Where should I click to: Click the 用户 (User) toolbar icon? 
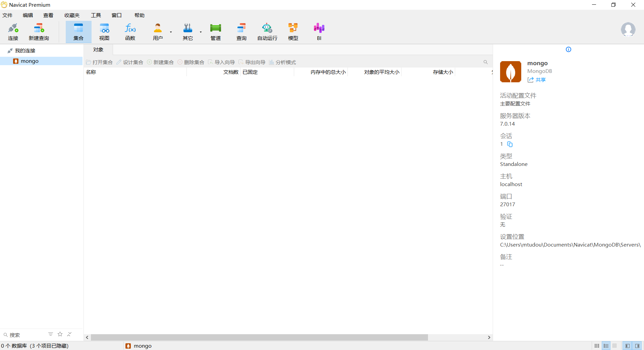click(158, 32)
